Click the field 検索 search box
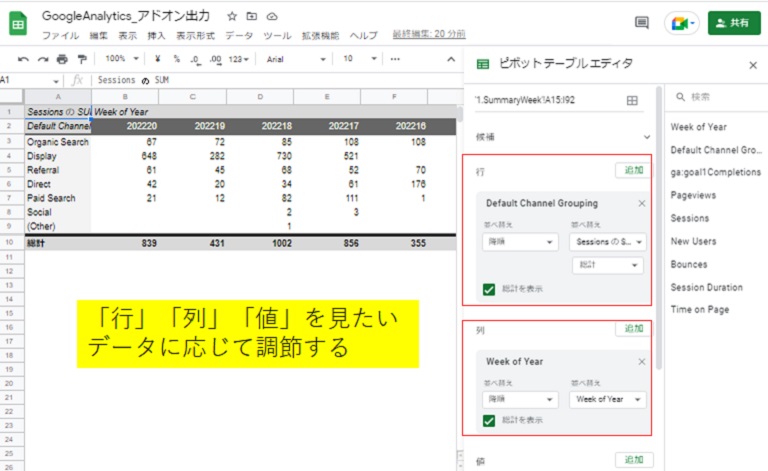 point(714,97)
